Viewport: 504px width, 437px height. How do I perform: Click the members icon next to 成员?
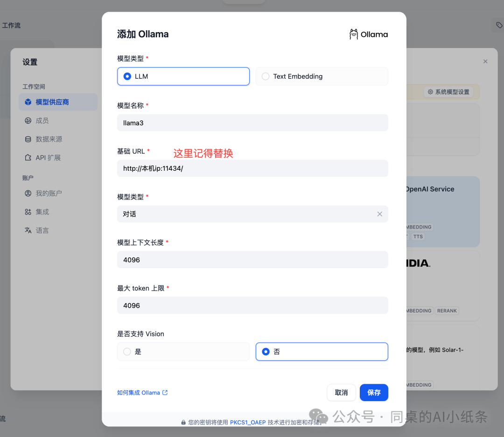[x=28, y=121]
